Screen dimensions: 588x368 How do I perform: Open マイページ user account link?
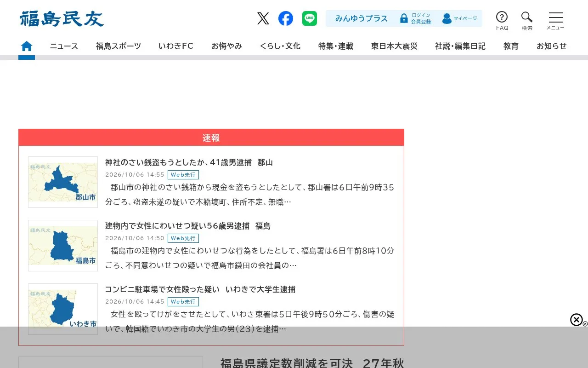[459, 18]
